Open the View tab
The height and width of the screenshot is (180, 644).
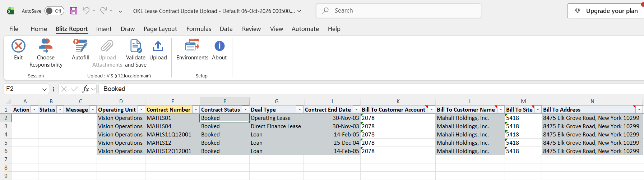coord(277,29)
